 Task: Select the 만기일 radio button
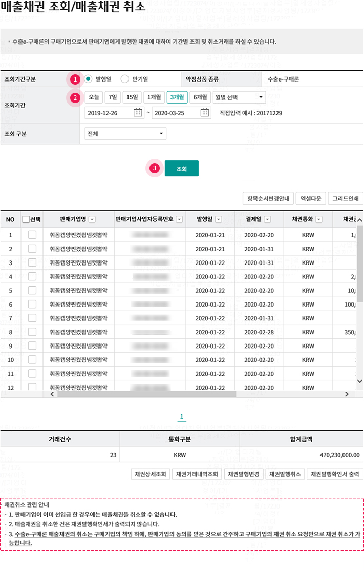pyautogui.click(x=125, y=79)
